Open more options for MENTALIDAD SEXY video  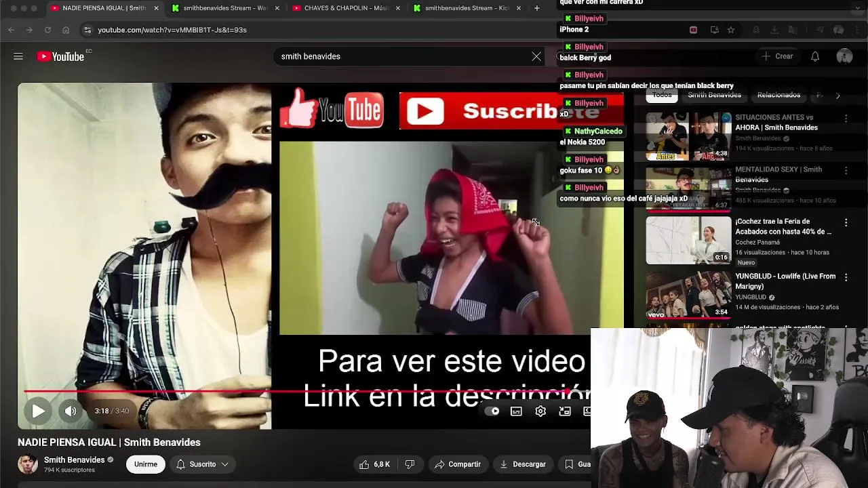point(846,171)
